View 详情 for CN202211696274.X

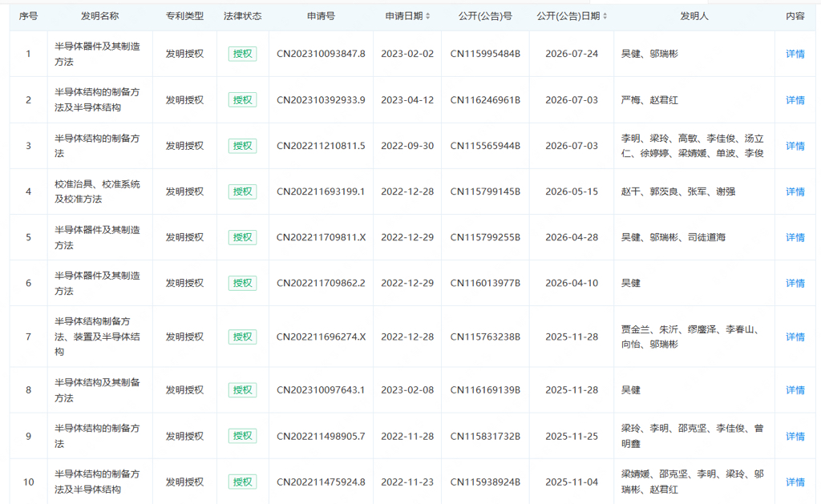click(795, 337)
